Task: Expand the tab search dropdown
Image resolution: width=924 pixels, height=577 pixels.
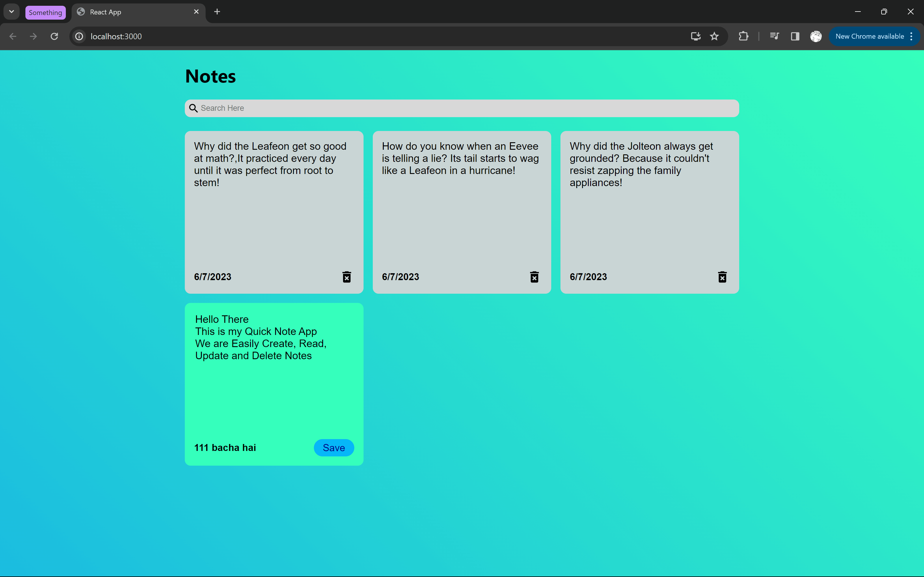Action: pos(12,12)
